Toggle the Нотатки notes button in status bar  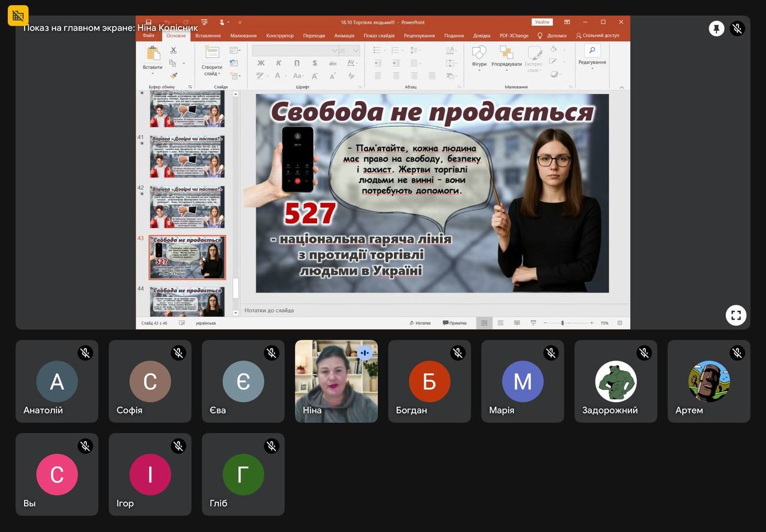420,323
